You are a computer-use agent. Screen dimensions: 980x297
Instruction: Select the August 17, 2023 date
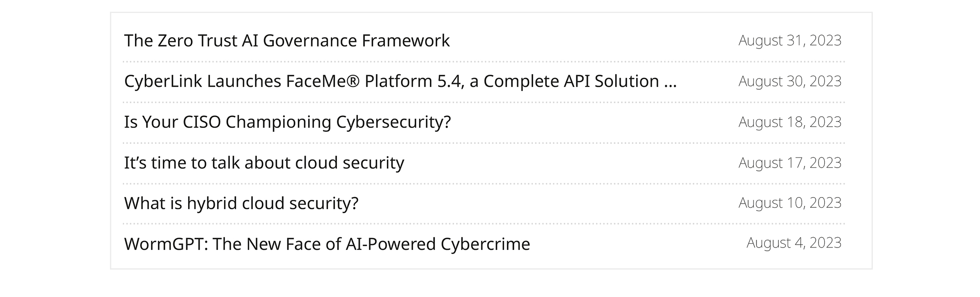click(789, 163)
